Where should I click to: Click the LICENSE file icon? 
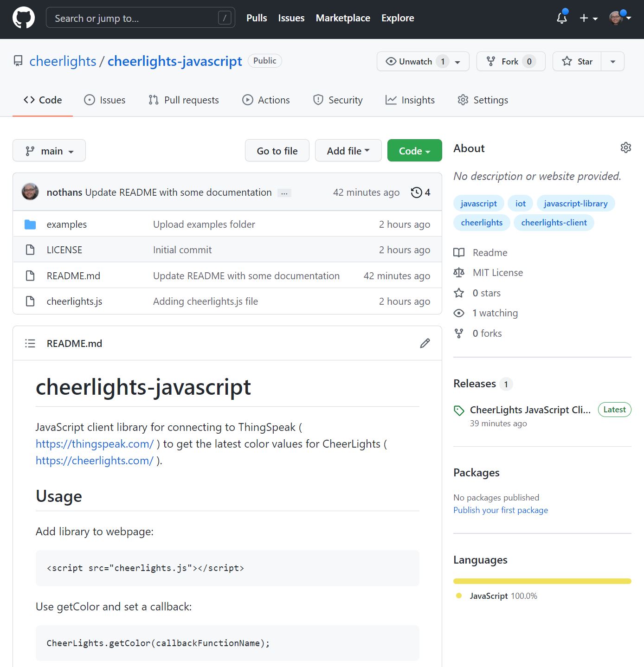pyautogui.click(x=30, y=250)
